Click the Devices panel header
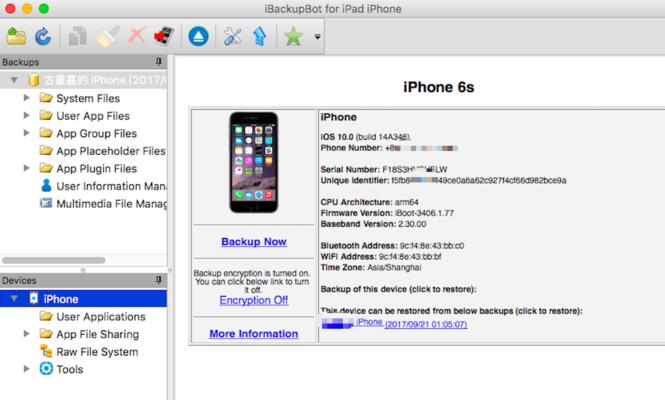Viewport: 665px width, 400px height. [x=83, y=280]
